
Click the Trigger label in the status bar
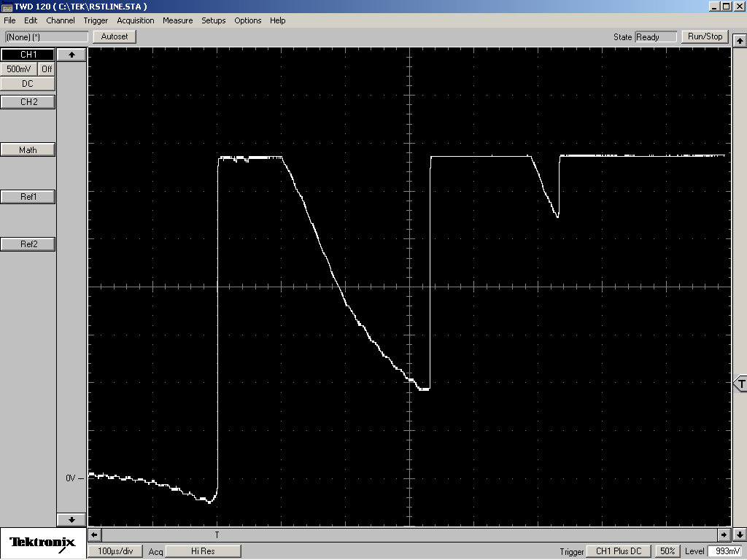click(572, 552)
